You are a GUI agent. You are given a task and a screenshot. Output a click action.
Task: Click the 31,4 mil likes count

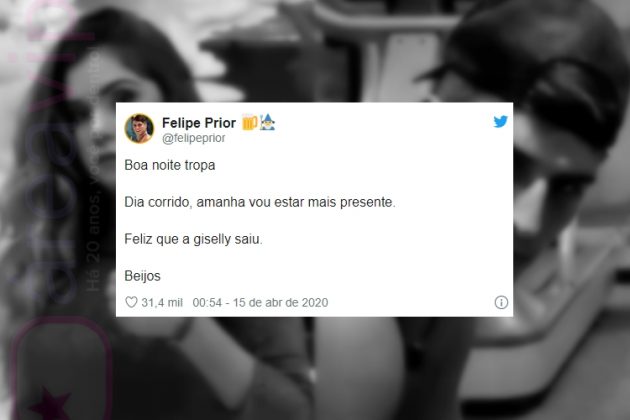pyautogui.click(x=162, y=302)
